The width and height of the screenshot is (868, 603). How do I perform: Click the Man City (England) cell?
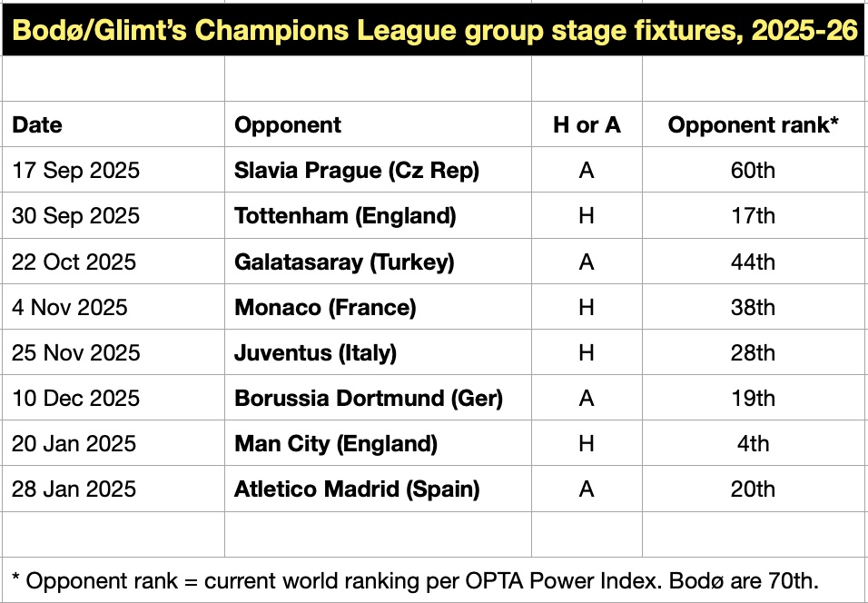click(x=336, y=443)
